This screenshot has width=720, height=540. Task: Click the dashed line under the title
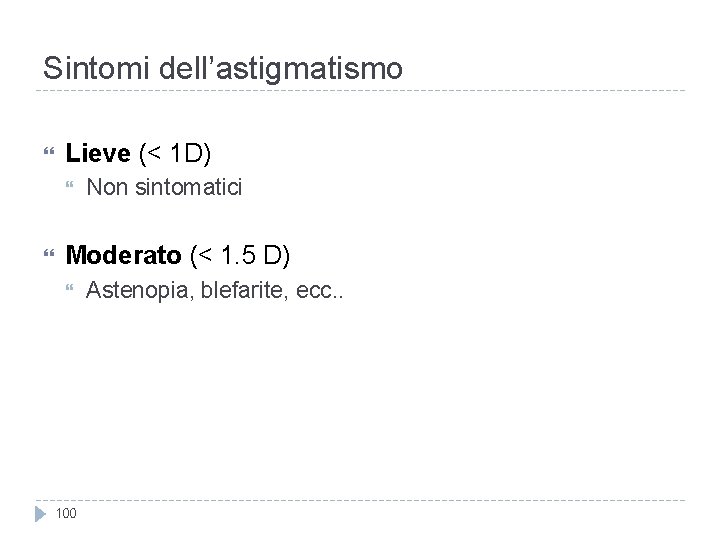(x=360, y=92)
